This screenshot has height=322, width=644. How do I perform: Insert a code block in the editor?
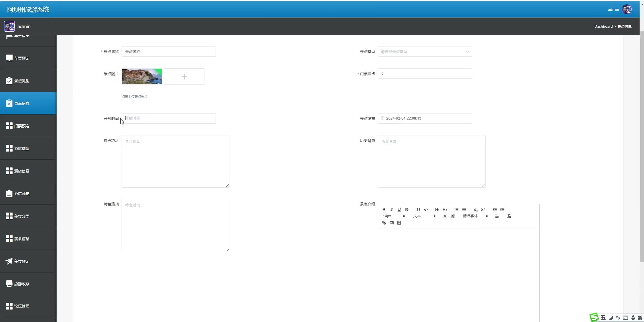point(426,210)
